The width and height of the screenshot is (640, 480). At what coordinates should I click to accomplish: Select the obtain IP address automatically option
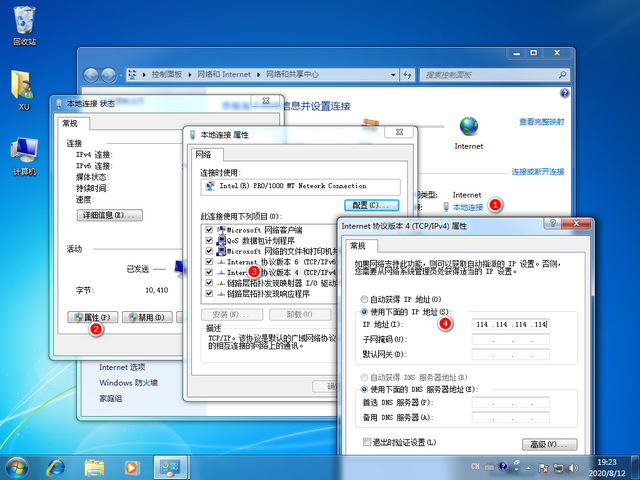365,300
